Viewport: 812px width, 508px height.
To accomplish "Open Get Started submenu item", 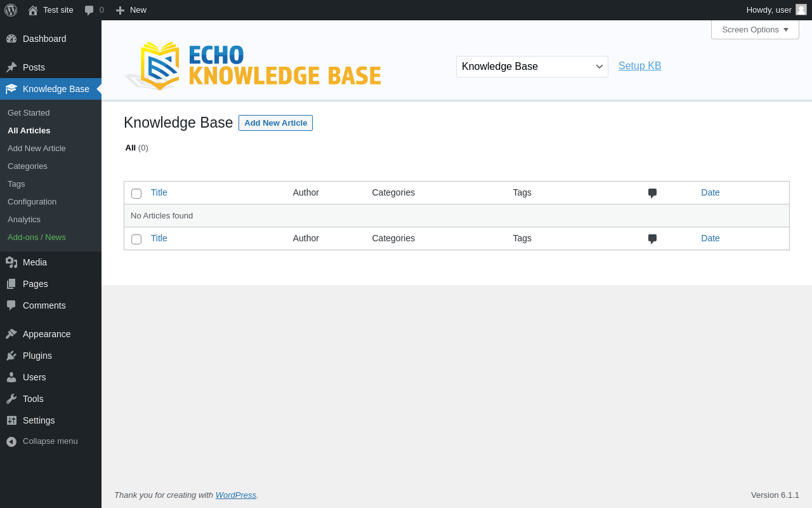I will (x=29, y=113).
